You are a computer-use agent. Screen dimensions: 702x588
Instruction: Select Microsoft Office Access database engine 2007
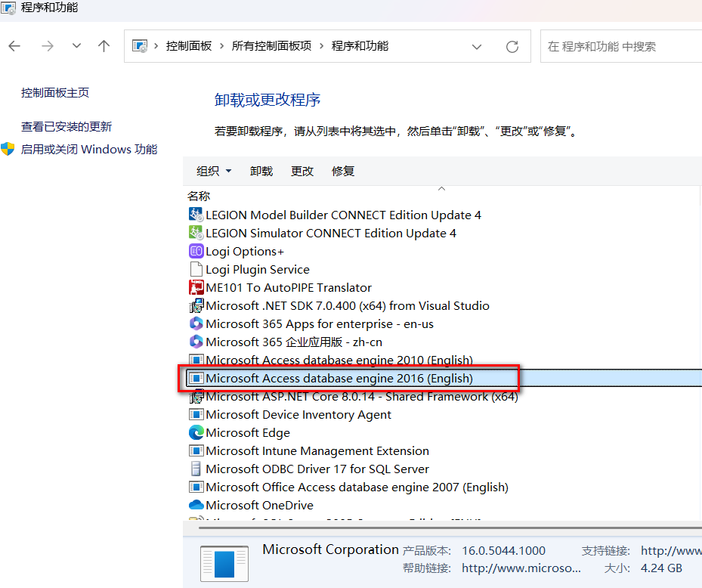(357, 487)
